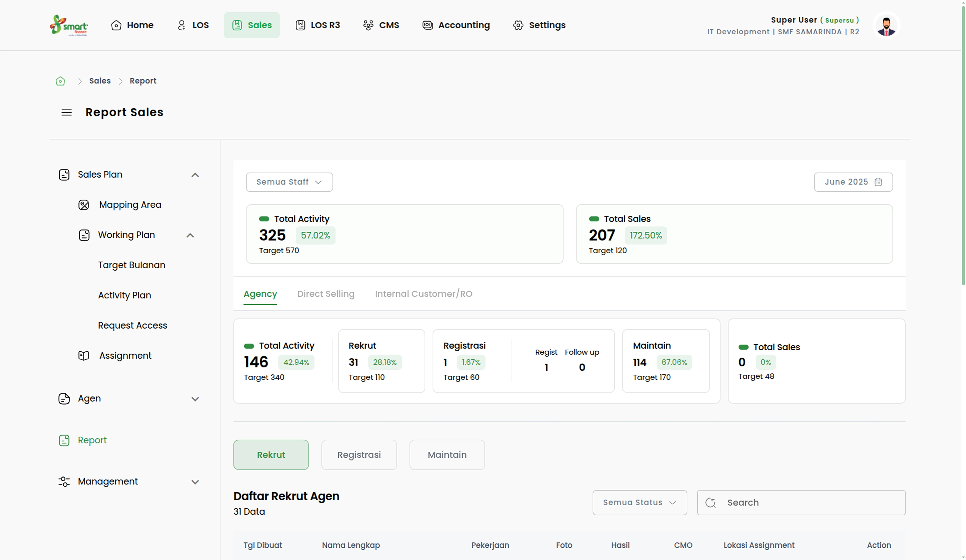Viewport: 966px width, 560px height.
Task: Click the breadcrumb home icon
Action: tap(60, 81)
